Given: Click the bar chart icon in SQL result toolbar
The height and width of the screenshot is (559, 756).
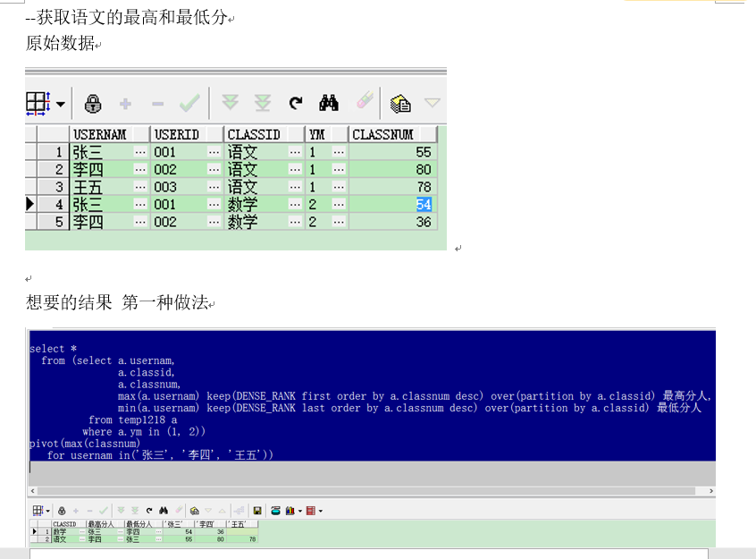Looking at the screenshot, I should [x=290, y=511].
